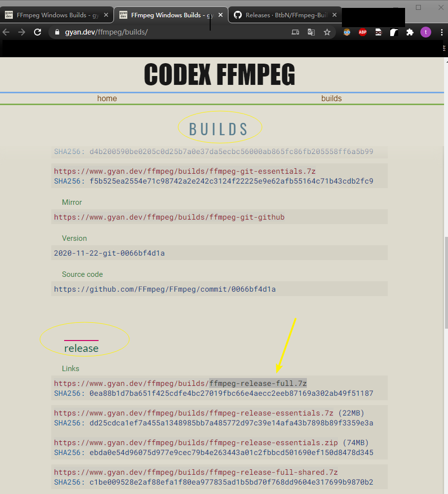Click the SHA256 hash starting with 0ea88b1d
Image resolution: width=448 pixels, height=494 pixels.
(x=231, y=393)
